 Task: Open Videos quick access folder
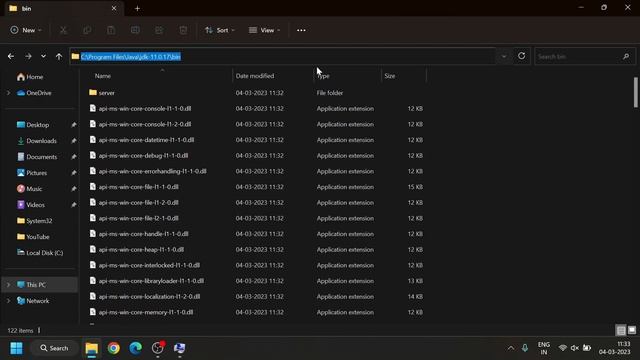(x=31, y=205)
